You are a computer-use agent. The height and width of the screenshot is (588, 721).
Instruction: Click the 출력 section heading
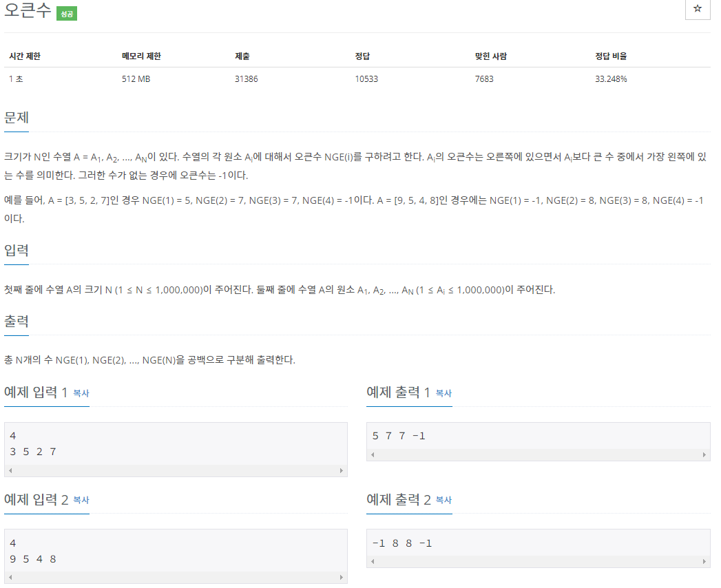pos(17,321)
